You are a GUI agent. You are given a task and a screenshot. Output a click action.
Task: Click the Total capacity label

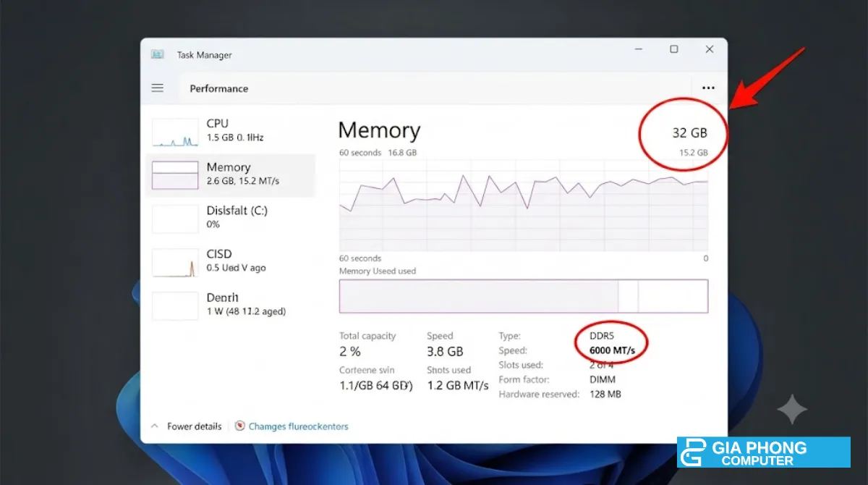tap(367, 336)
